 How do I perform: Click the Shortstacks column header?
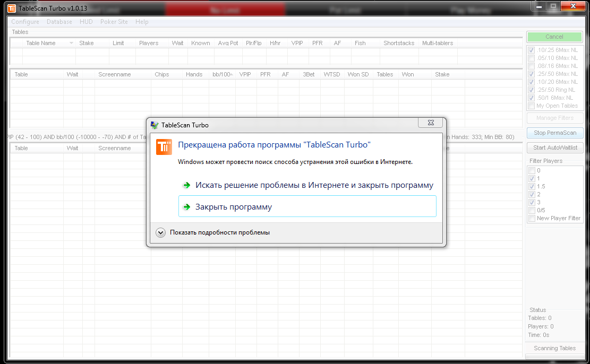399,43
